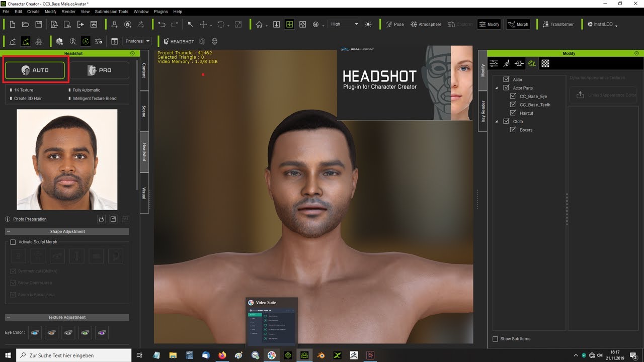Open the Photo Preparation link

pos(30,219)
